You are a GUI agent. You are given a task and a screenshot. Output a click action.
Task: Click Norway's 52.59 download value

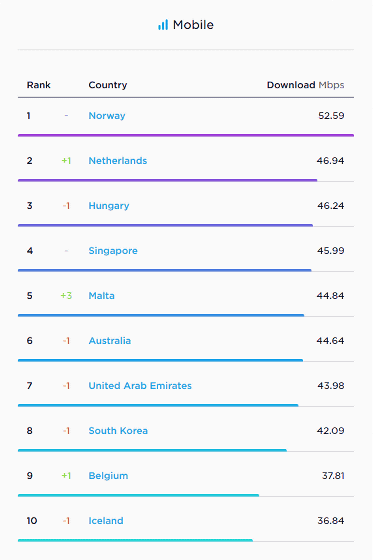coord(331,116)
